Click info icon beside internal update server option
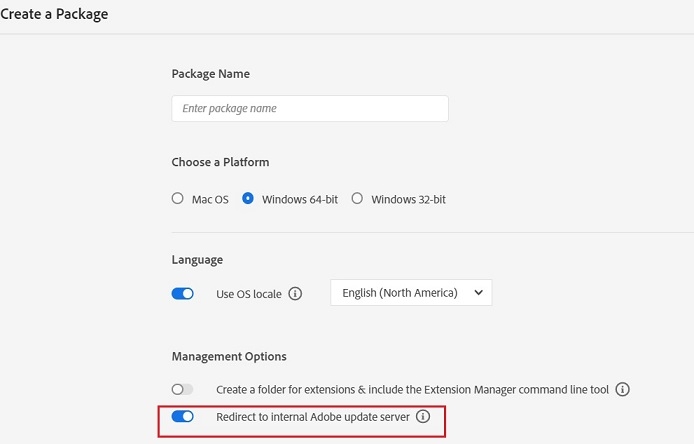The width and height of the screenshot is (694, 444). click(x=423, y=417)
